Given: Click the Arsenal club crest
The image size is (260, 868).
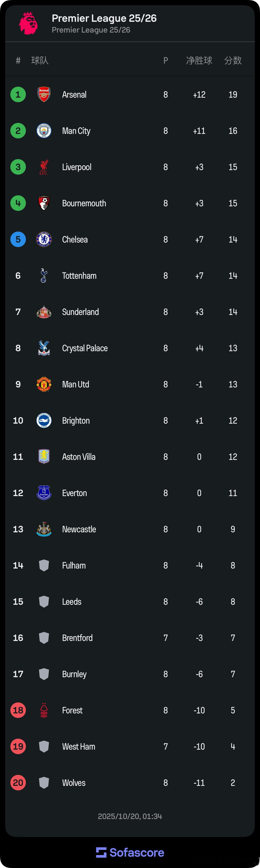Looking at the screenshot, I should [x=44, y=95].
